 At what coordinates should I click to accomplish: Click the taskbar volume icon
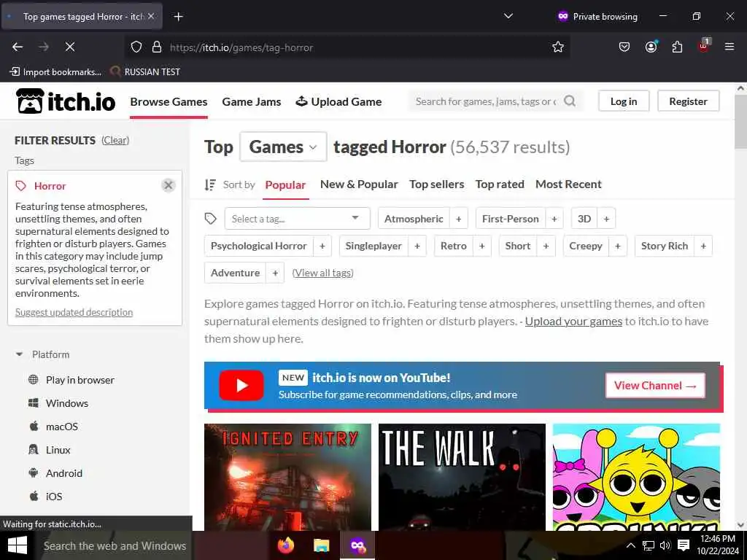point(665,545)
